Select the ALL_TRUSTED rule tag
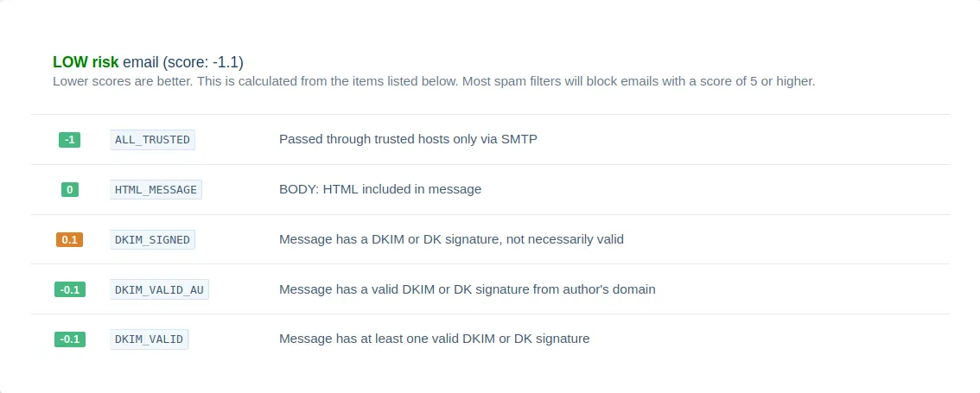Viewport: 980px width, 393px height. [x=152, y=140]
